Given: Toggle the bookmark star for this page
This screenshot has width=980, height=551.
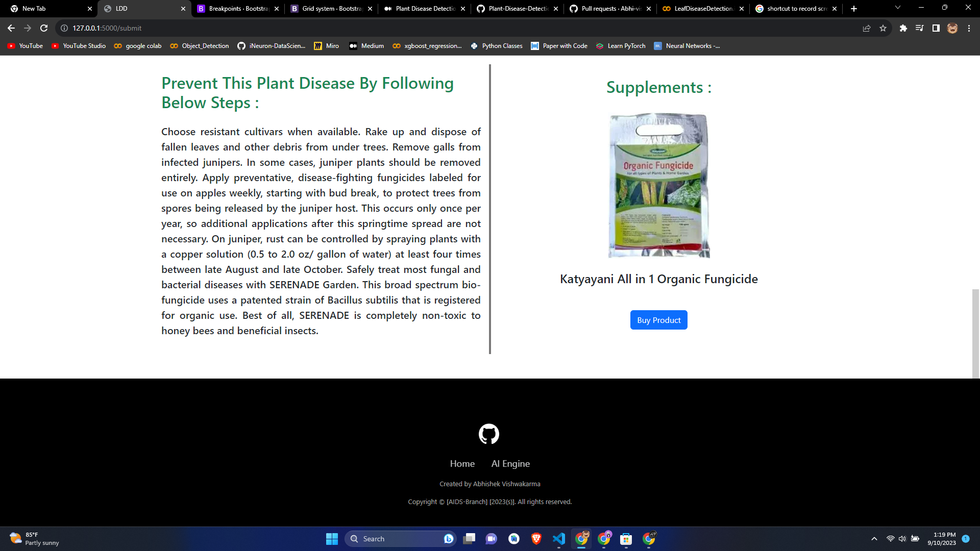Looking at the screenshot, I should click(x=883, y=29).
